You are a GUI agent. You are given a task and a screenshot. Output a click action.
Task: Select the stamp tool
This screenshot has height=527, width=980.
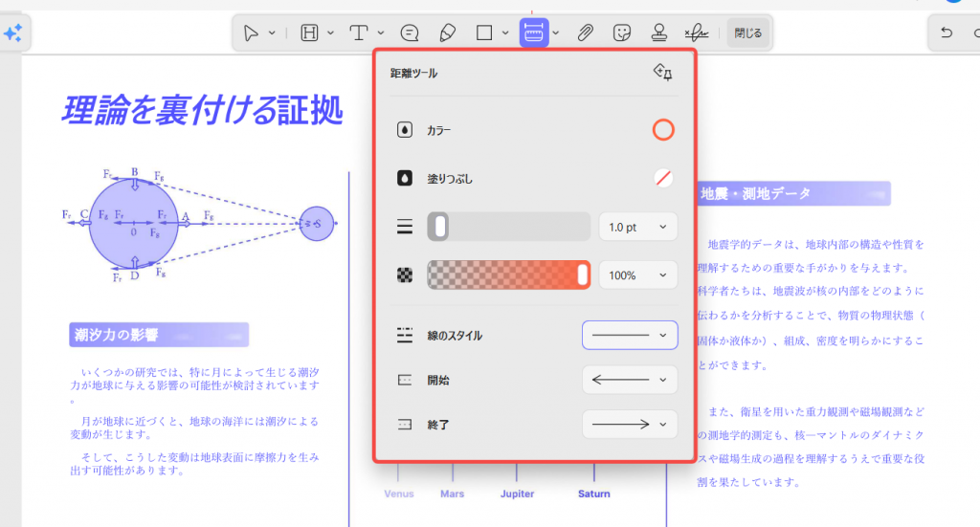658,33
